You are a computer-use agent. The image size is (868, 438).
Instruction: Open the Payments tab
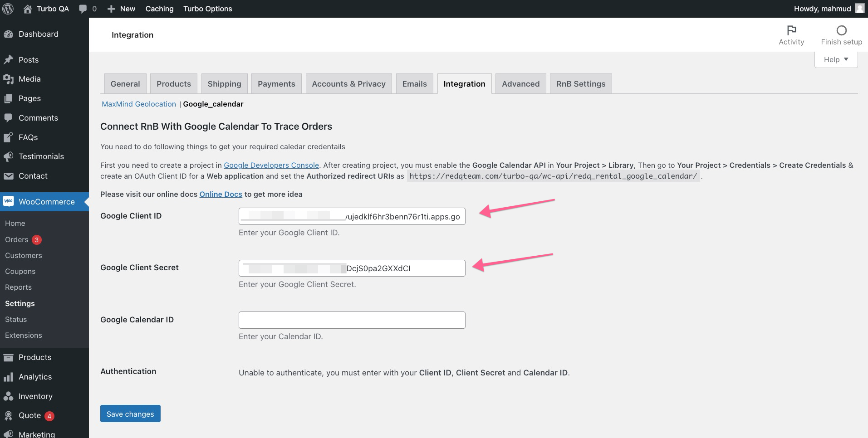276,84
